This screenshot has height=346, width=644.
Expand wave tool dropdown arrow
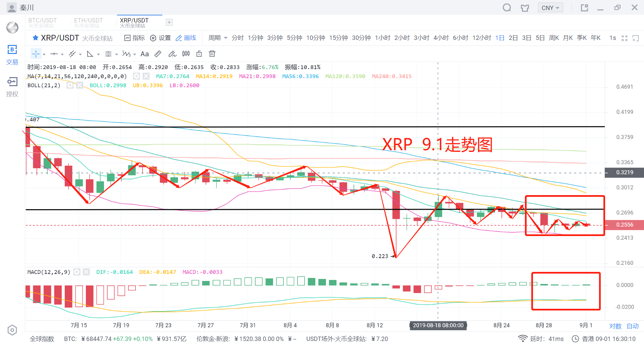click(135, 54)
